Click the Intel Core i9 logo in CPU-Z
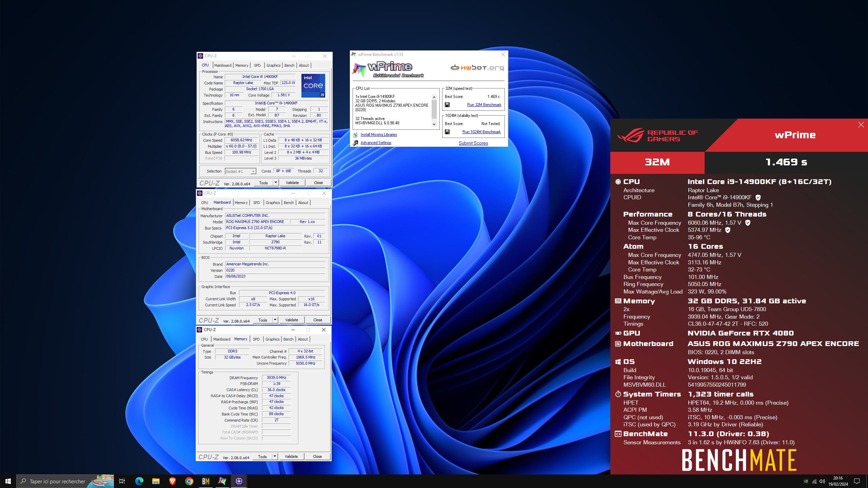Screen dimensions: 868x488 tap(313, 86)
